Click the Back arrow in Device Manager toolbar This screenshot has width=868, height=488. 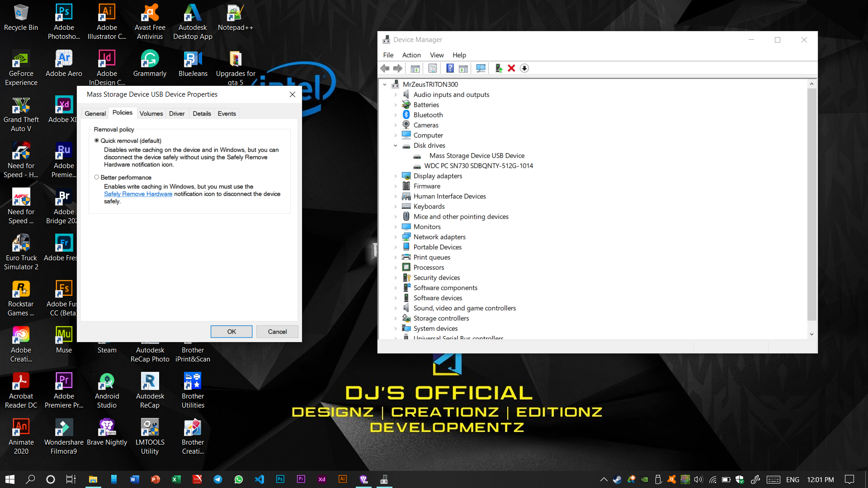385,68
